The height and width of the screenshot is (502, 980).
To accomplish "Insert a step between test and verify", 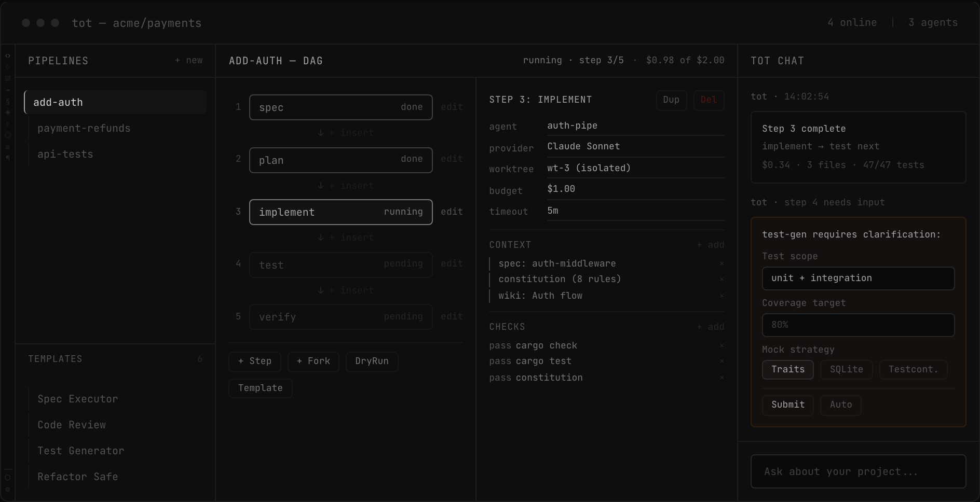I will click(345, 290).
